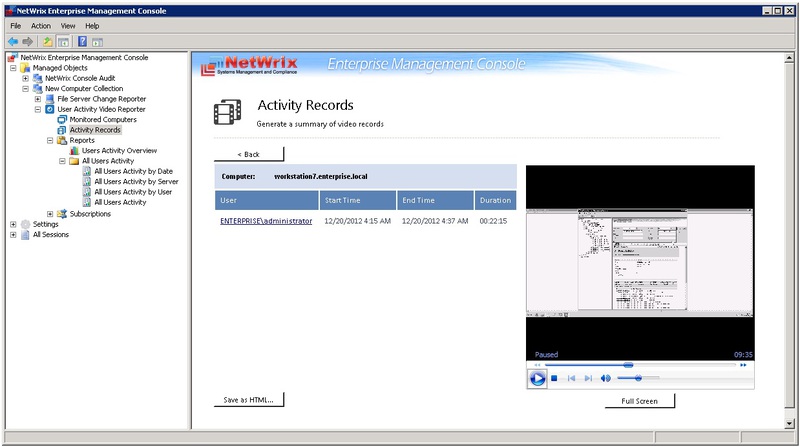Collapse the Reports node
The height and width of the screenshot is (447, 800).
pos(50,140)
